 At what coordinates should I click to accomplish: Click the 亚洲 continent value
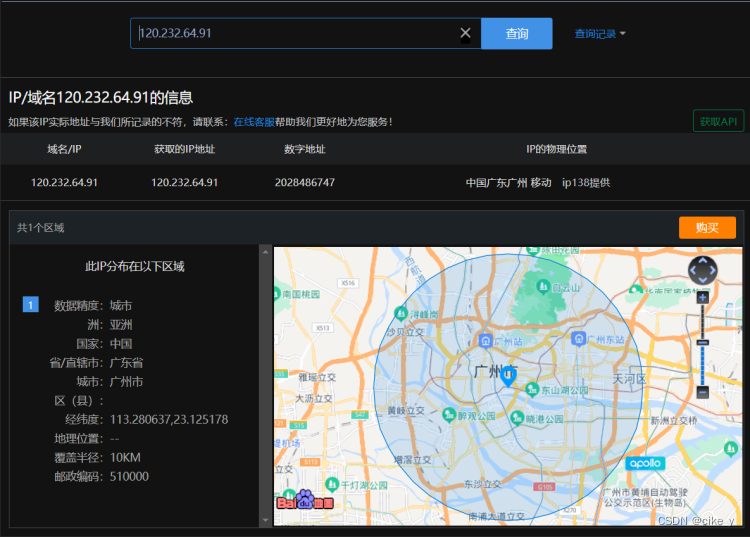pyautogui.click(x=121, y=325)
